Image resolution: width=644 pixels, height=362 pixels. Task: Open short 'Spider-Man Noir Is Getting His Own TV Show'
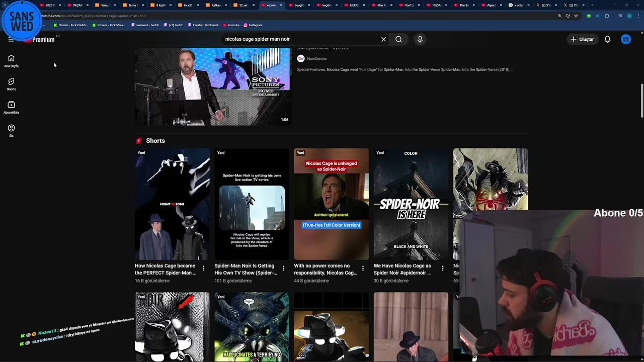tap(252, 204)
